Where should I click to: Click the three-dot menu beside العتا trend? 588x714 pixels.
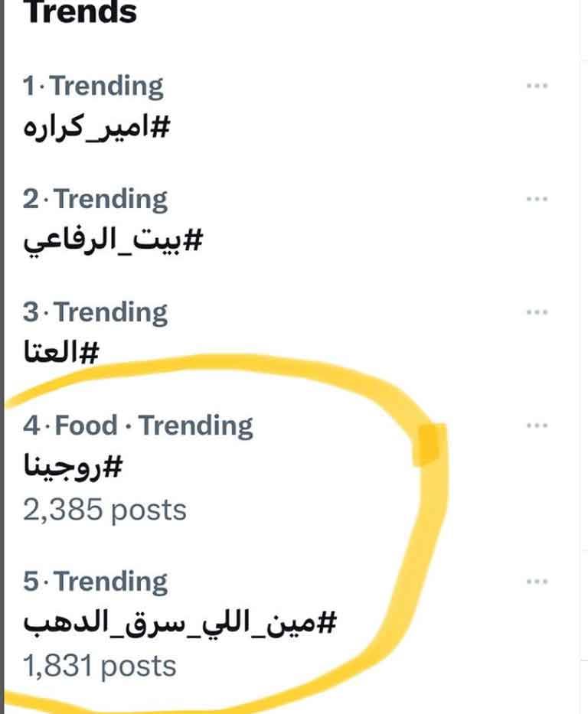(x=537, y=312)
